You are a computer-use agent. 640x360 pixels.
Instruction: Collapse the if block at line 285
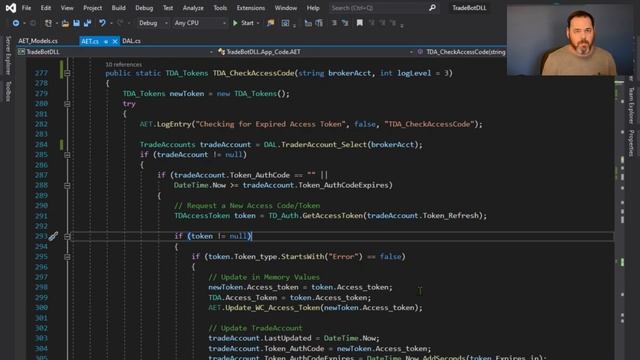(x=67, y=155)
